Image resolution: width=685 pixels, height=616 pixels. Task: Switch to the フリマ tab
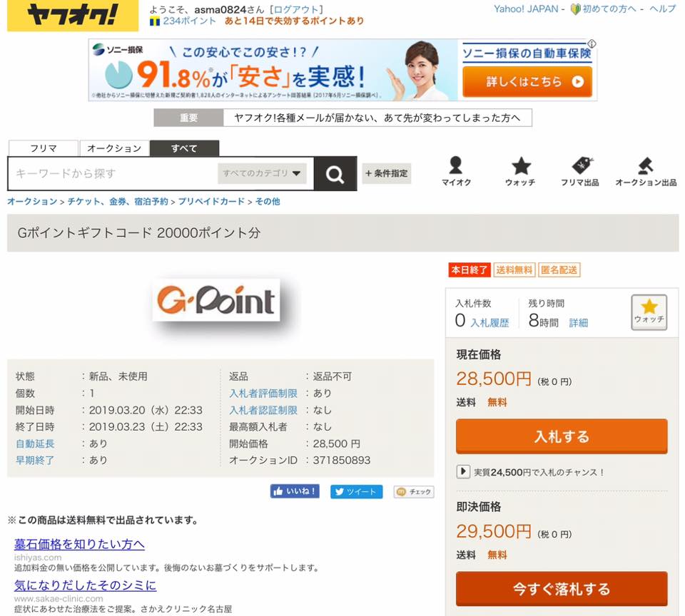[x=44, y=148]
